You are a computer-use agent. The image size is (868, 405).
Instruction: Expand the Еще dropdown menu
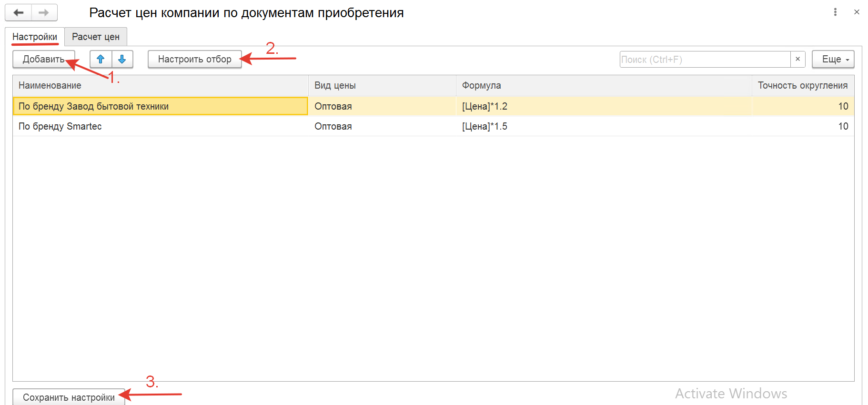[833, 59]
